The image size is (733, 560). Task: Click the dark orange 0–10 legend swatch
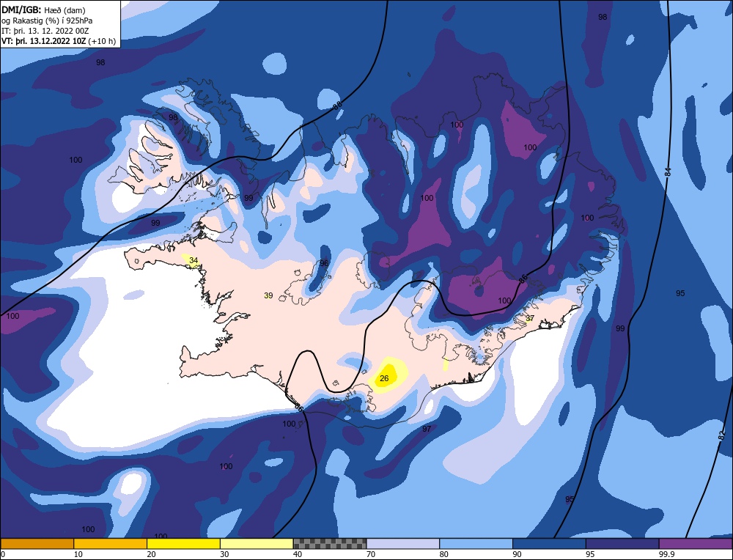coord(37,543)
